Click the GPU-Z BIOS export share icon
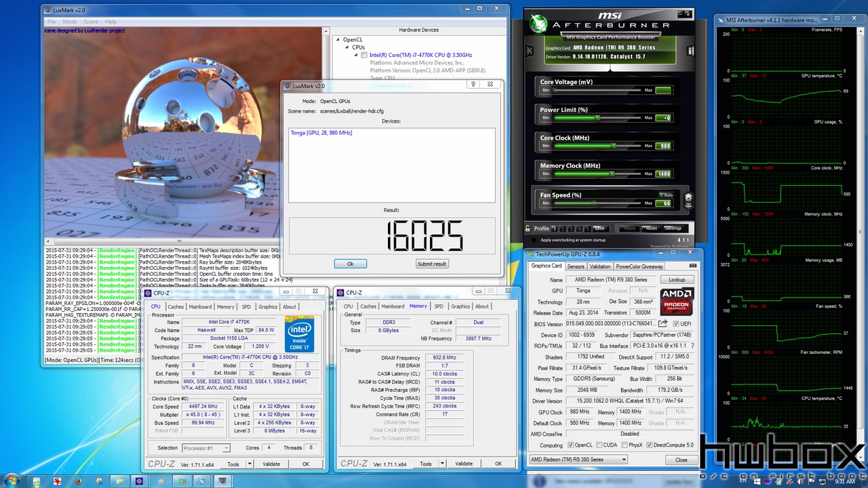868x488 pixels. 663,324
